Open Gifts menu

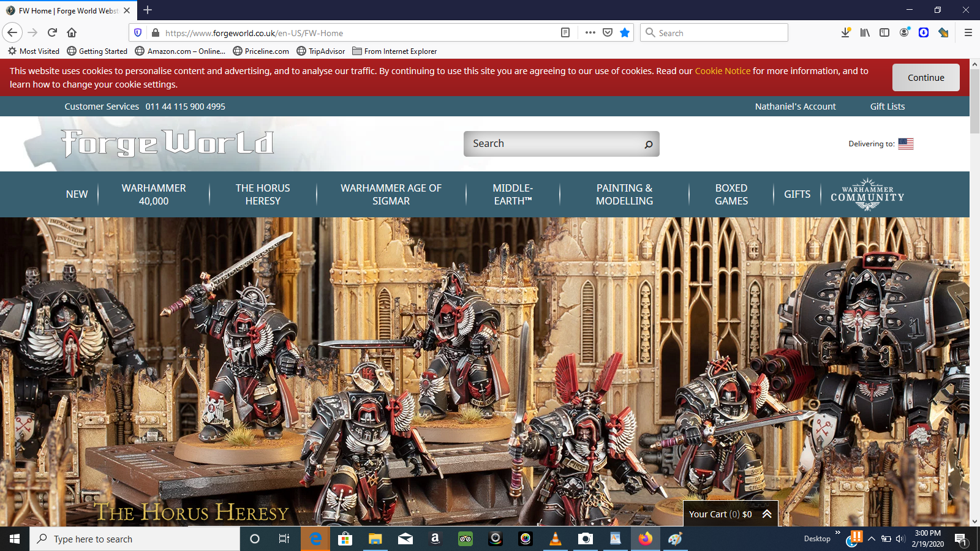797,194
